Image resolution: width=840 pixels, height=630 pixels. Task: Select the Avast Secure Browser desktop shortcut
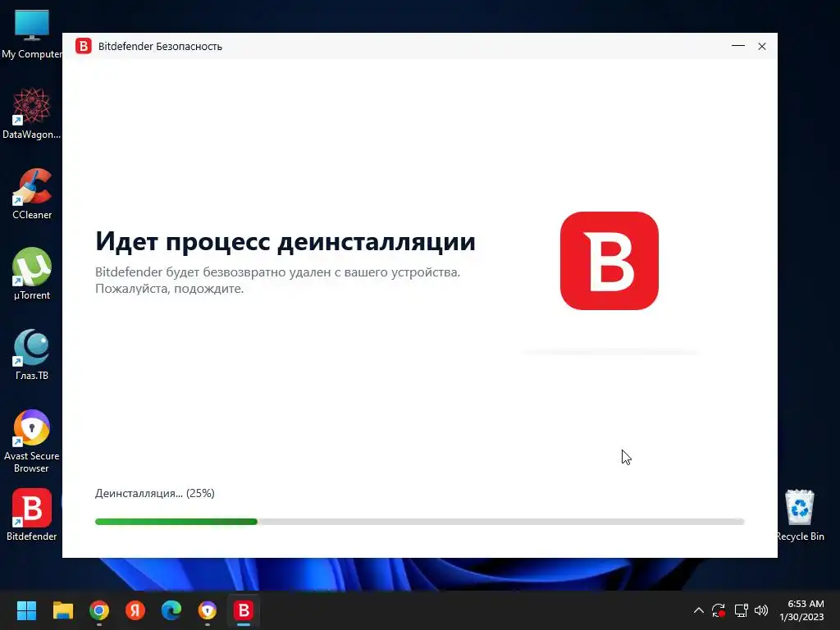[32, 441]
